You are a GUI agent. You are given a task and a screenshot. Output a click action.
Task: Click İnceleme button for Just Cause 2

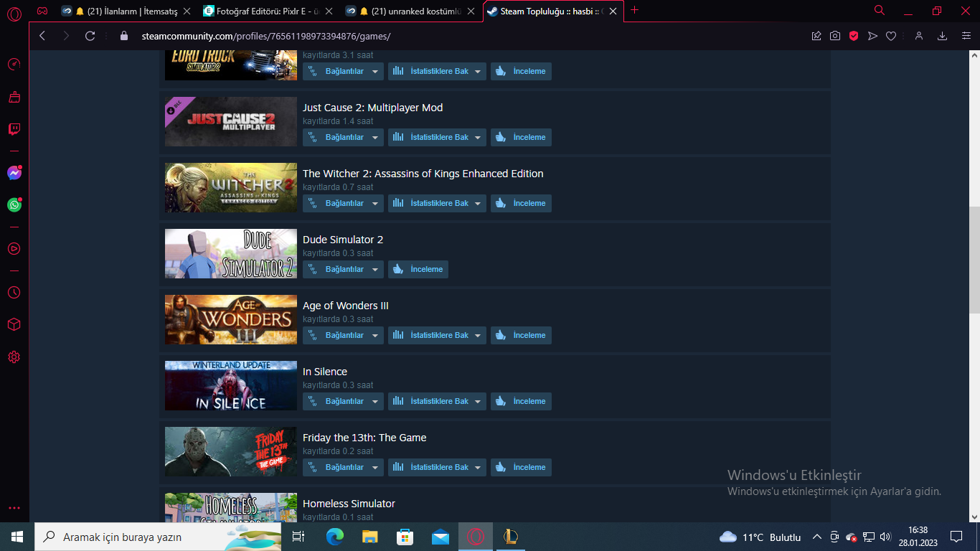pyautogui.click(x=521, y=137)
